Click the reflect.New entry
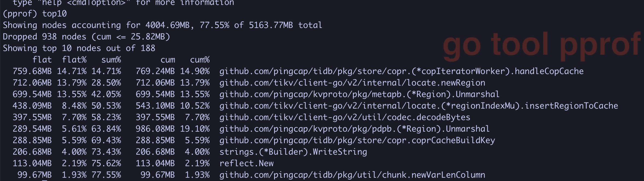 tap(246, 163)
